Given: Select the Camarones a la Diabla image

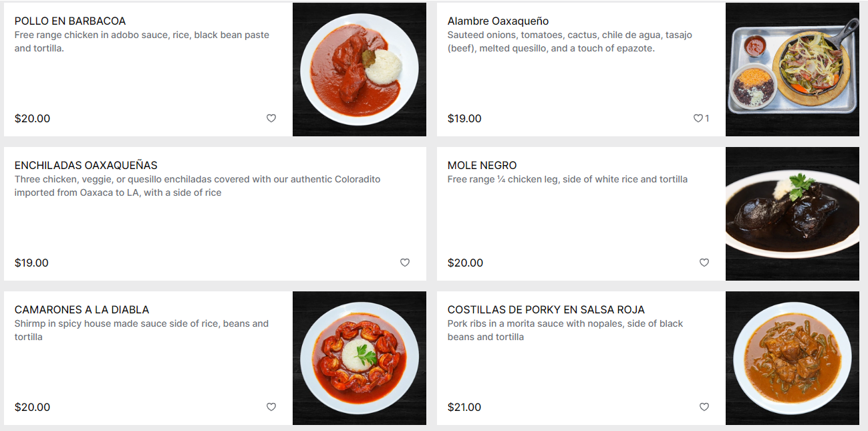Looking at the screenshot, I should click(x=359, y=358).
